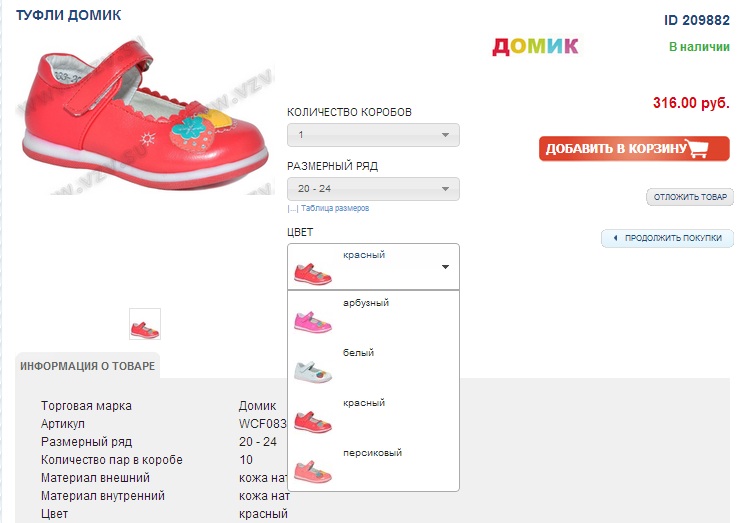
Task: Open the Количество коробов dropdown
Action: pos(373,135)
